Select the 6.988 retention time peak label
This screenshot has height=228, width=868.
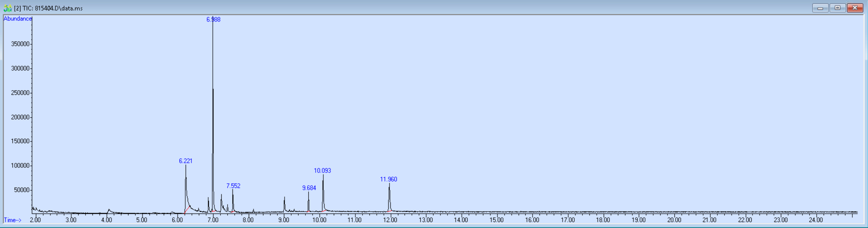point(213,20)
